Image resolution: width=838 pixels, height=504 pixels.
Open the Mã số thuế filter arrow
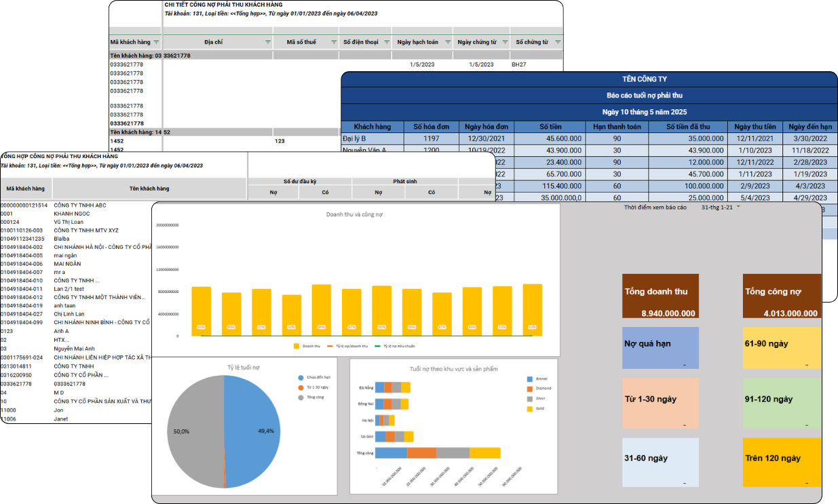pos(333,42)
